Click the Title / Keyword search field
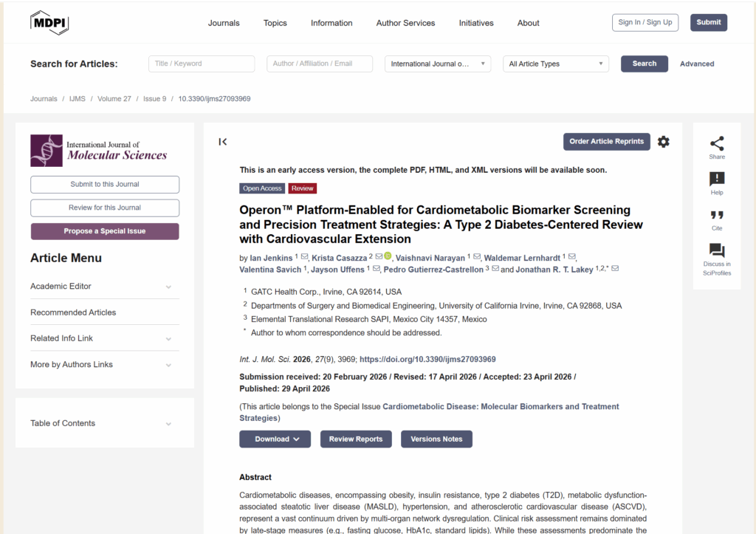Screen dimensions: 756x534 202,64
